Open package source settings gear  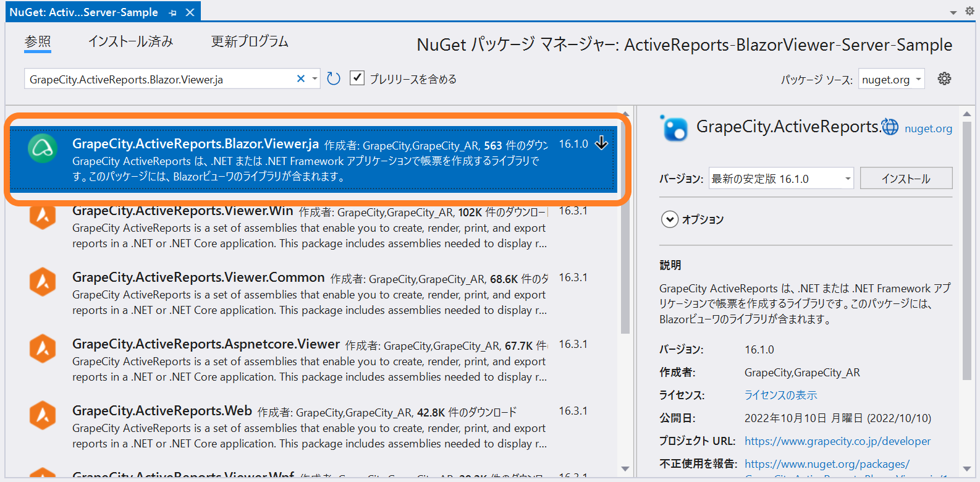944,78
